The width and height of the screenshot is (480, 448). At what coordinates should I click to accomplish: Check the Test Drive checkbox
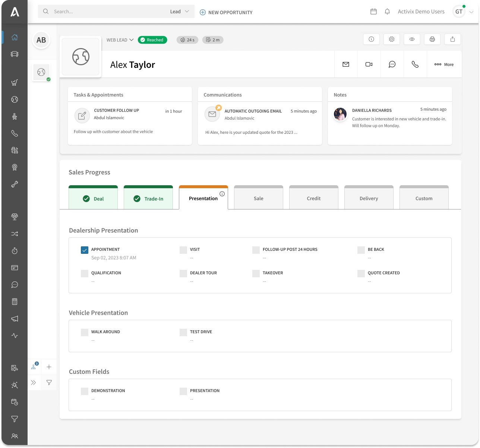[x=183, y=332]
